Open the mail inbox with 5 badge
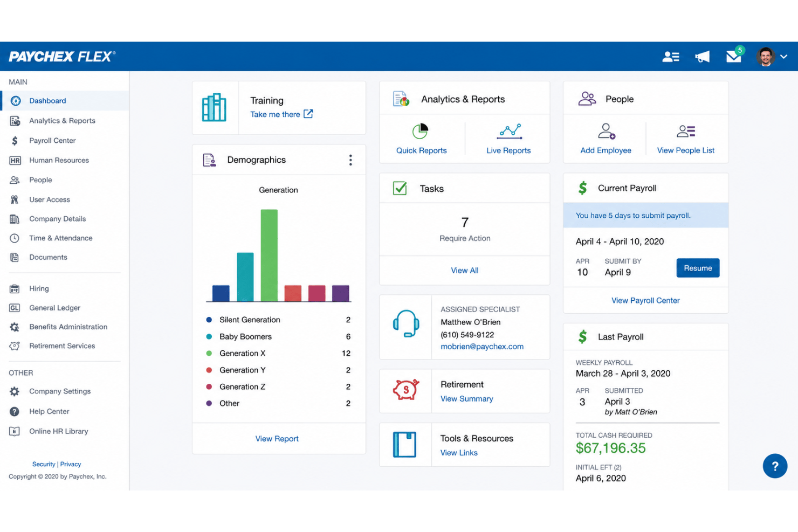The width and height of the screenshot is (798, 532). click(734, 56)
